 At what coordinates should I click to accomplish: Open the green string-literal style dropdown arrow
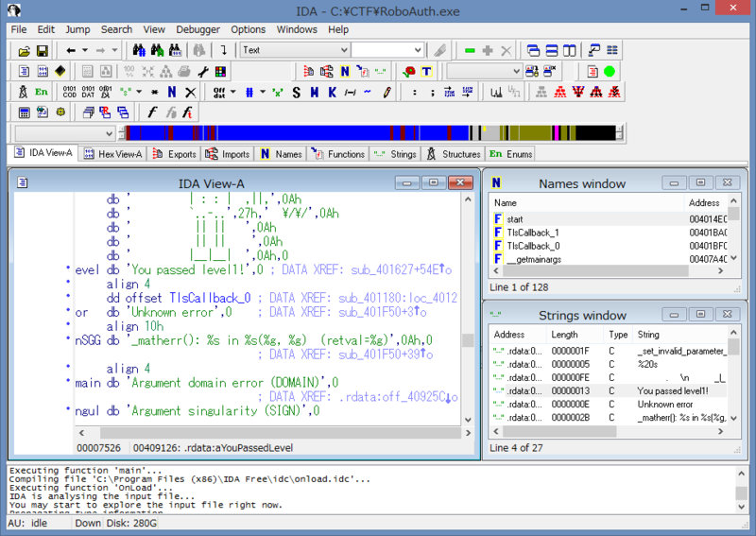[139, 92]
